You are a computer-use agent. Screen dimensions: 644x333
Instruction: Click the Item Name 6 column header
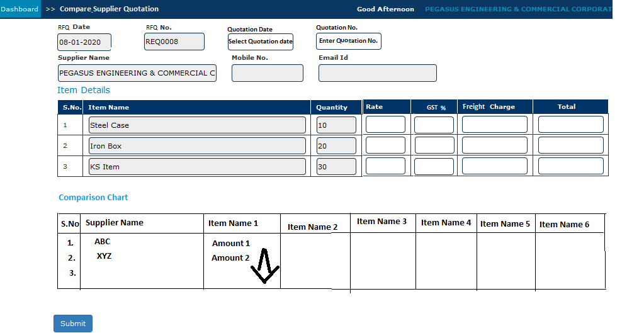[x=564, y=225]
